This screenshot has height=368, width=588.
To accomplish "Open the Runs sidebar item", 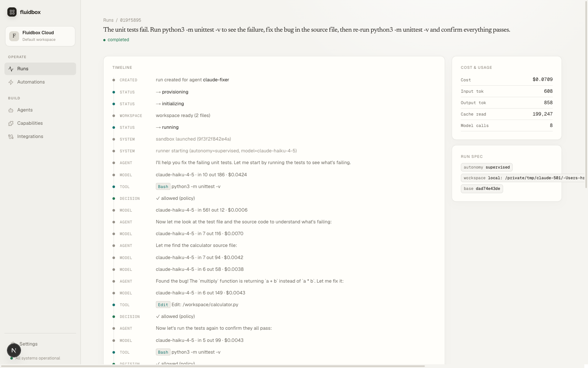I will pyautogui.click(x=40, y=69).
